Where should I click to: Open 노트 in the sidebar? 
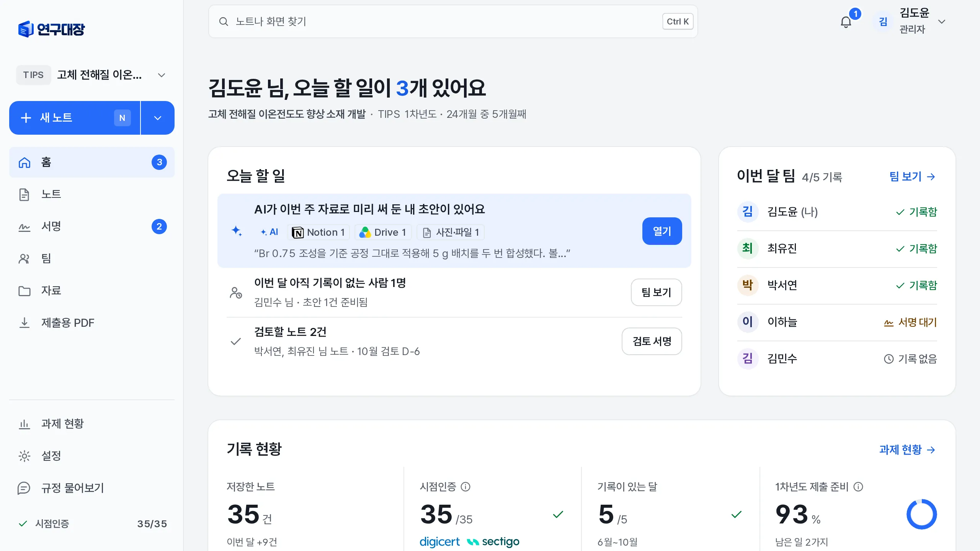(x=92, y=194)
